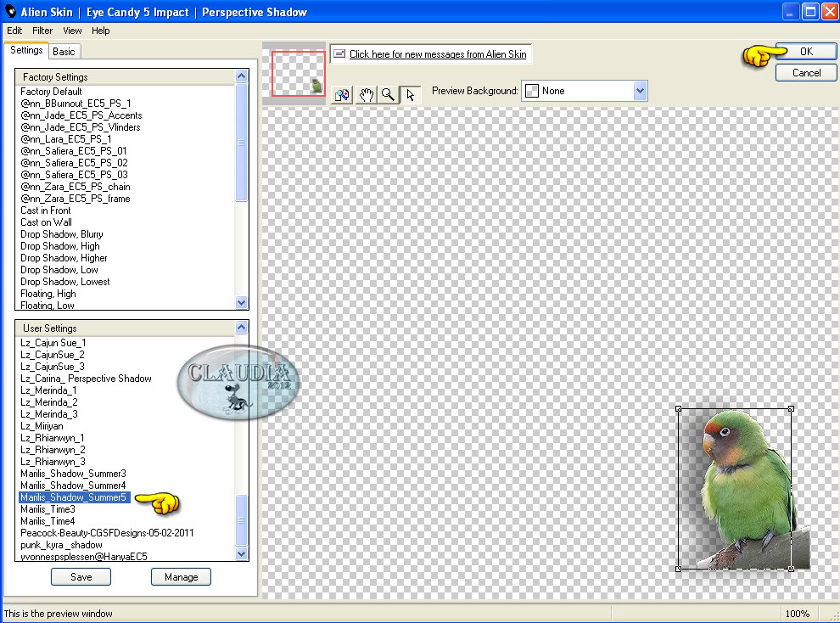840x623 pixels.
Task: Select Lz_Miriyan user setting
Action: click(42, 426)
